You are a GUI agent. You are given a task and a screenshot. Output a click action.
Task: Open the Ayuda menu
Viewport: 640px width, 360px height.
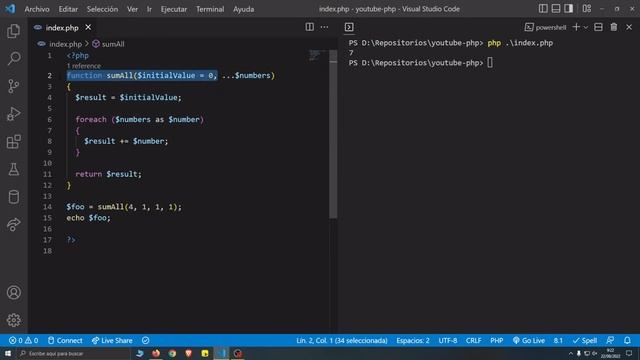pyautogui.click(x=244, y=9)
